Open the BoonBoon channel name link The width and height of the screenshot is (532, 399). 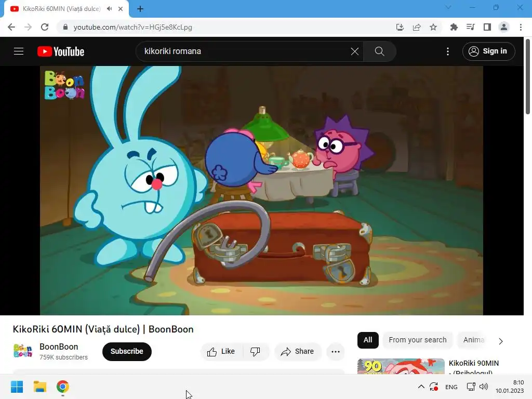pyautogui.click(x=59, y=347)
